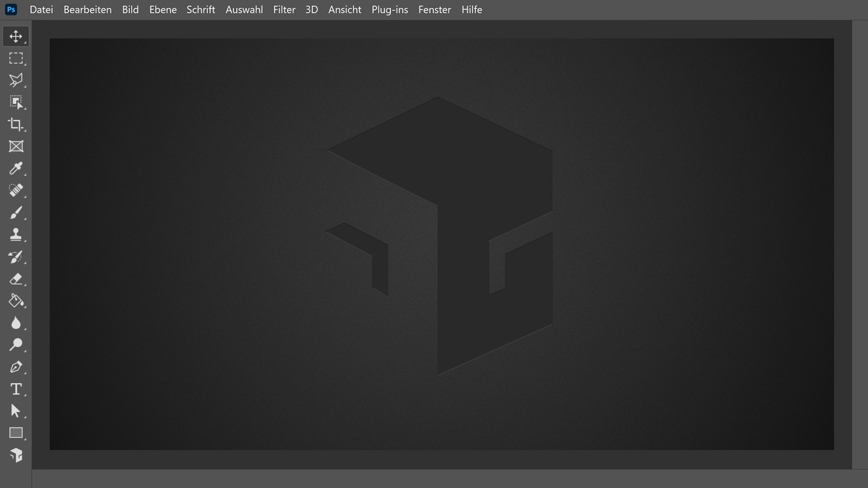Click the Photoshop Ps logo icon
The width and height of the screenshot is (868, 488).
click(x=11, y=9)
